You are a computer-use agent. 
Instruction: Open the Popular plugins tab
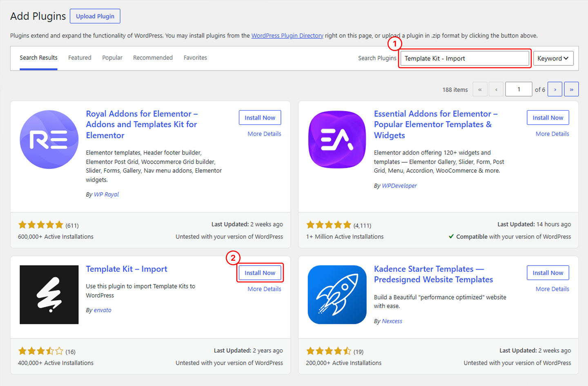[x=112, y=58]
